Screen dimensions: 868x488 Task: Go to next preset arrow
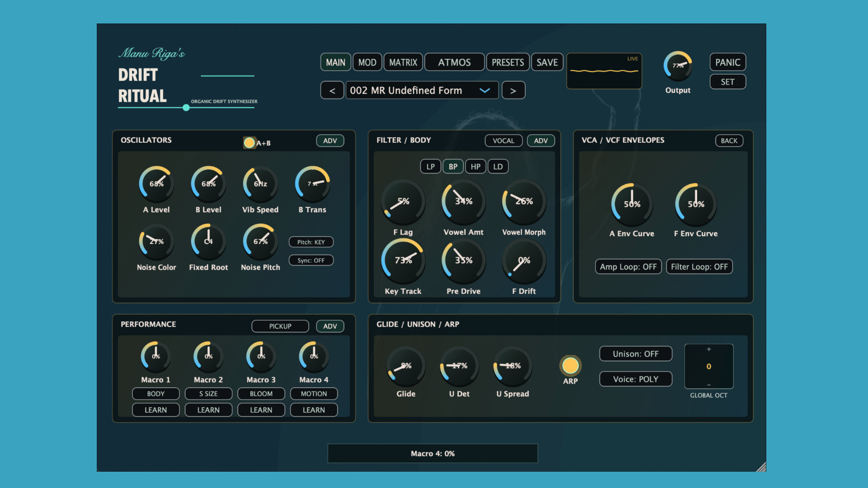tap(513, 90)
